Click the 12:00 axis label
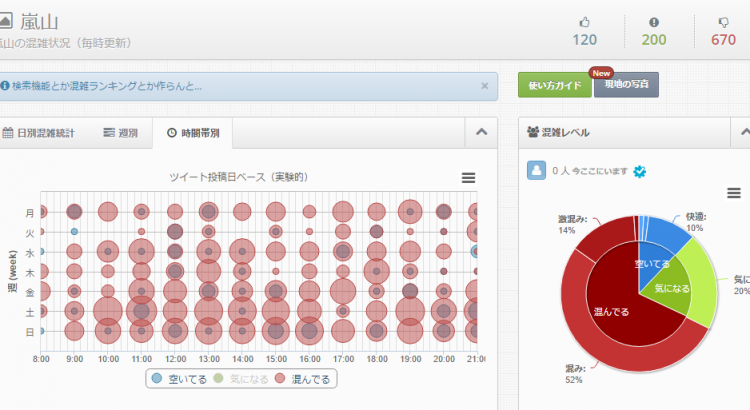Image resolution: width=750 pixels, height=410 pixels. [176, 359]
